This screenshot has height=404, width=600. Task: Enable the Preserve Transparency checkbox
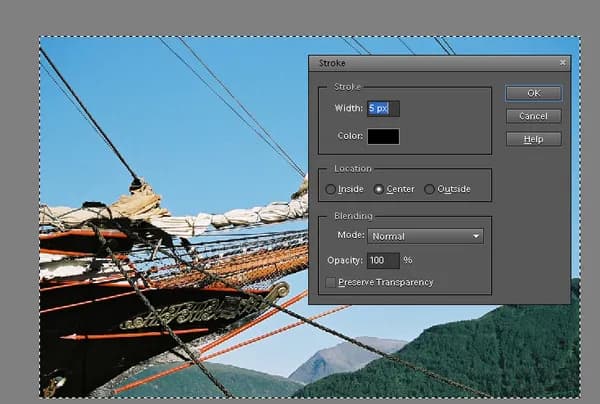pos(331,282)
